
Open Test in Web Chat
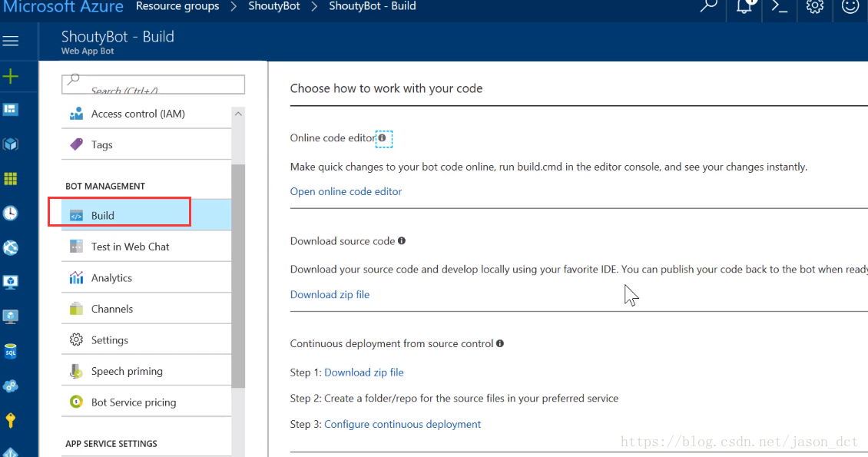tap(146, 247)
